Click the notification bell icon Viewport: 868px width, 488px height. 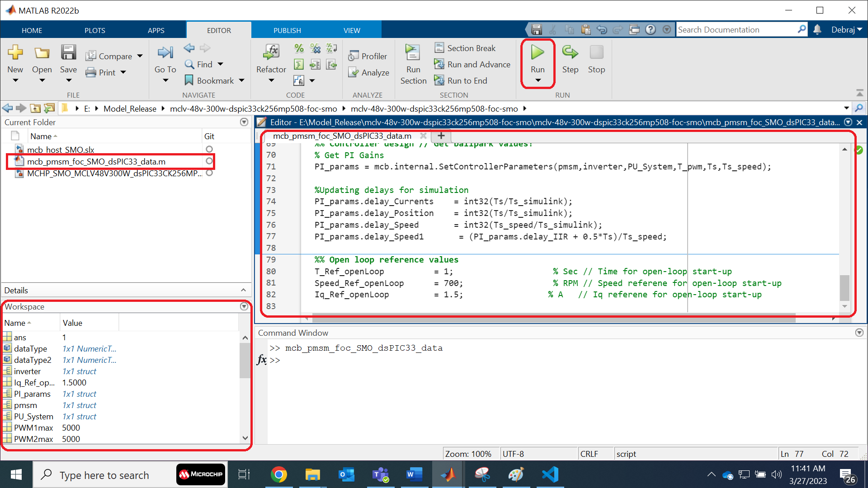(817, 30)
